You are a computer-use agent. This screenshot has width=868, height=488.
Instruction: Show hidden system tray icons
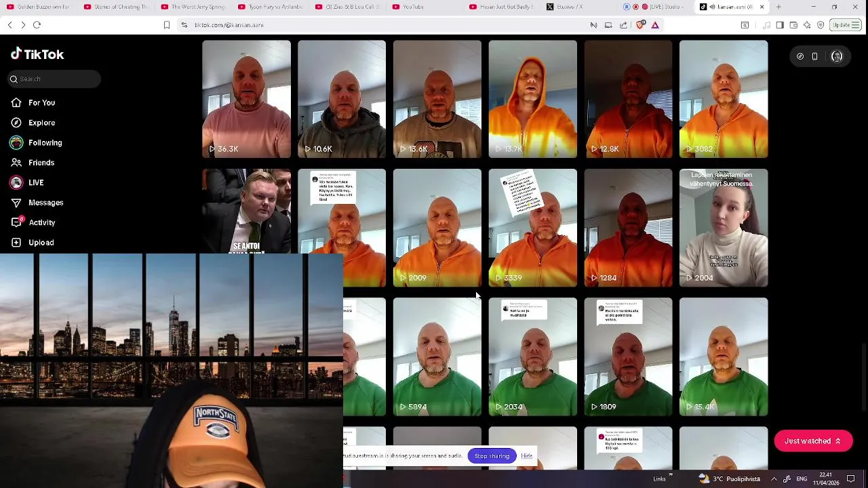pyautogui.click(x=774, y=479)
